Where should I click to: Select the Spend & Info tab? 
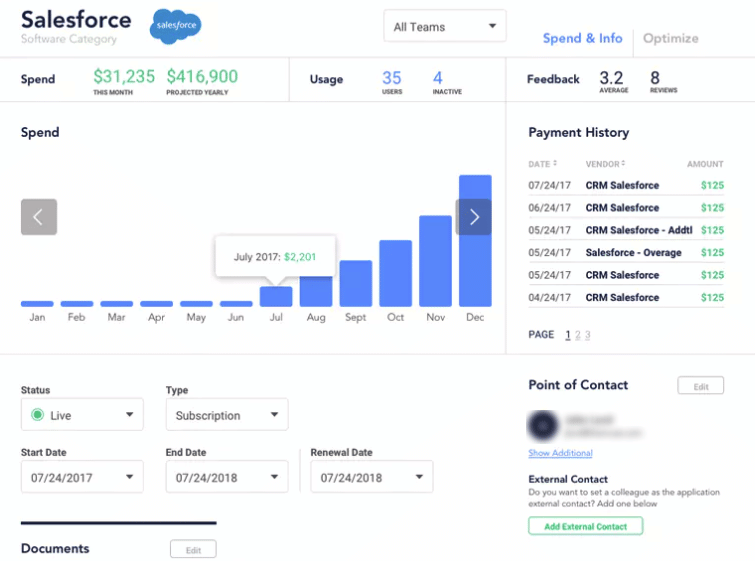tap(582, 38)
